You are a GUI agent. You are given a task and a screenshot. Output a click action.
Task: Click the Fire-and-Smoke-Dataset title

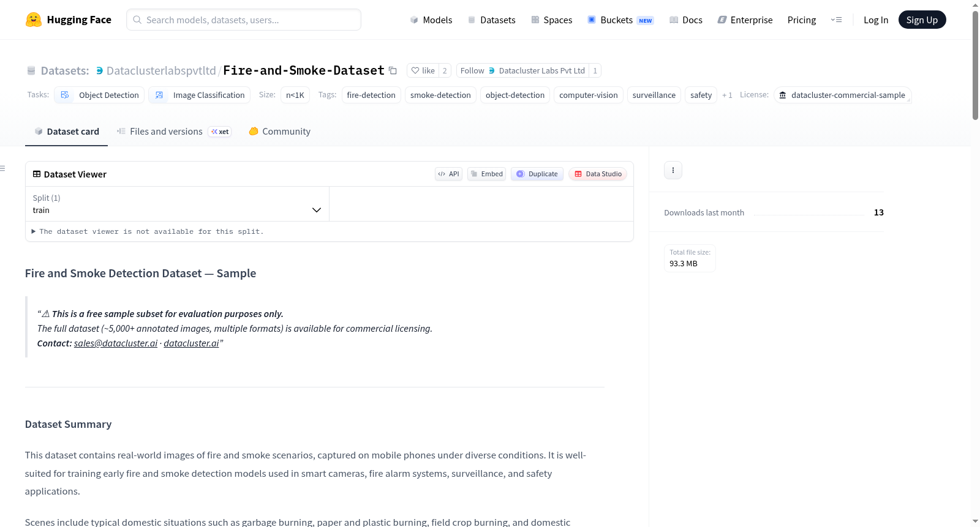pos(304,70)
